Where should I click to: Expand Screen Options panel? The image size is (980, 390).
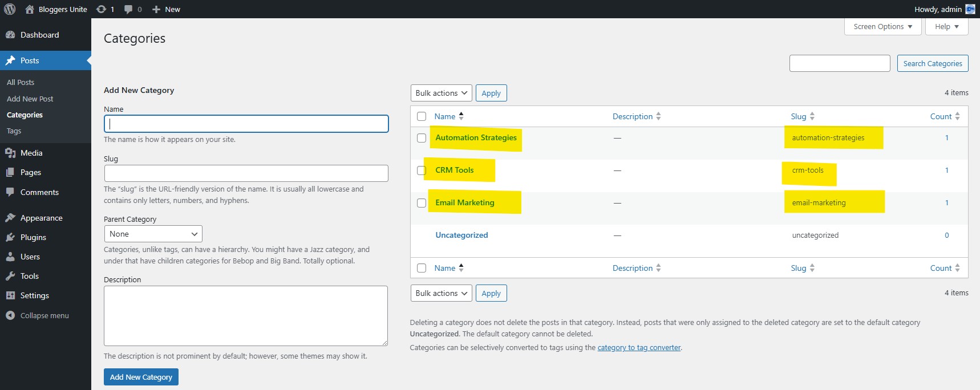(x=883, y=26)
